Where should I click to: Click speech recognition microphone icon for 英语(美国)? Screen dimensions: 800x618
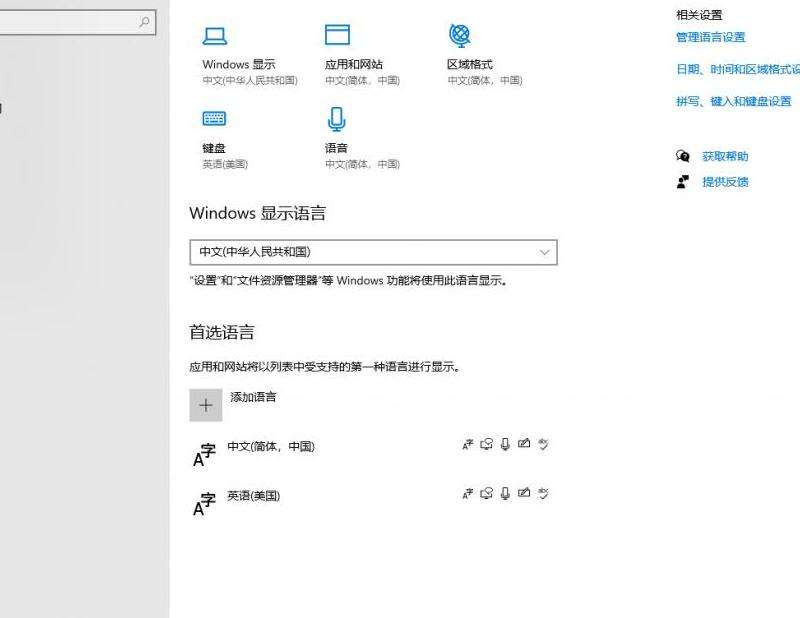(x=505, y=493)
